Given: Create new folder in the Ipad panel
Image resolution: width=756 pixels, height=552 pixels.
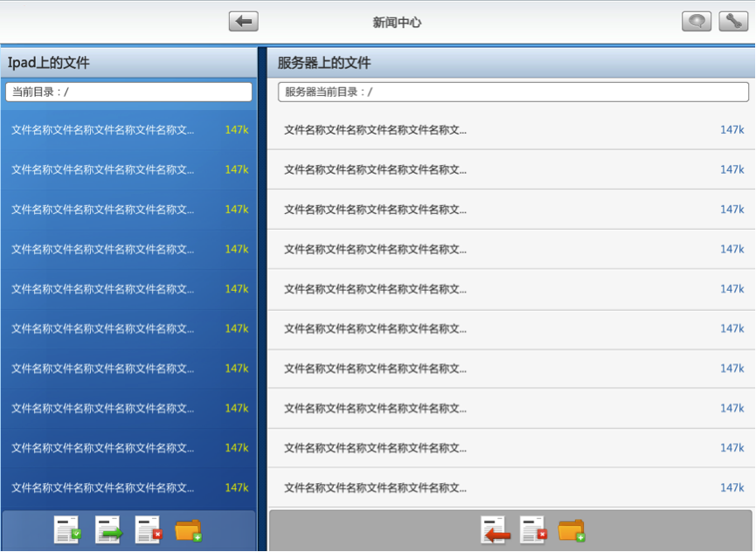Looking at the screenshot, I should [x=189, y=531].
